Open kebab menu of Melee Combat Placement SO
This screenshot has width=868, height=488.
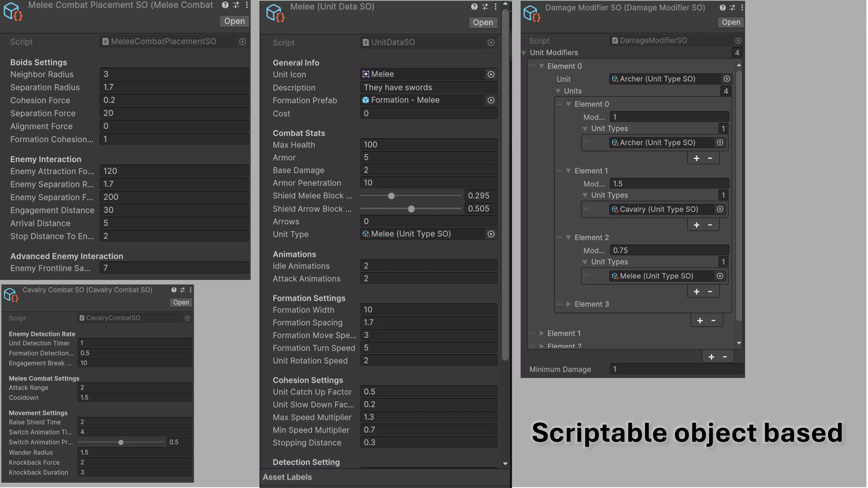[x=247, y=5]
